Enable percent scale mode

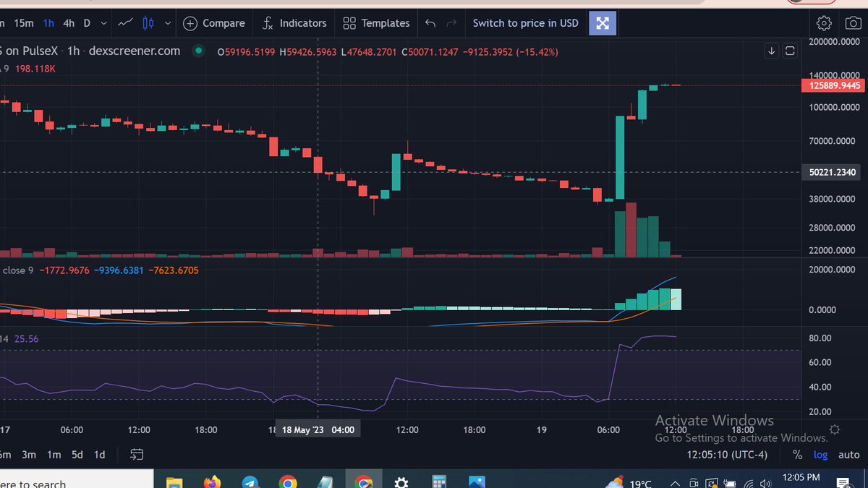click(x=797, y=455)
